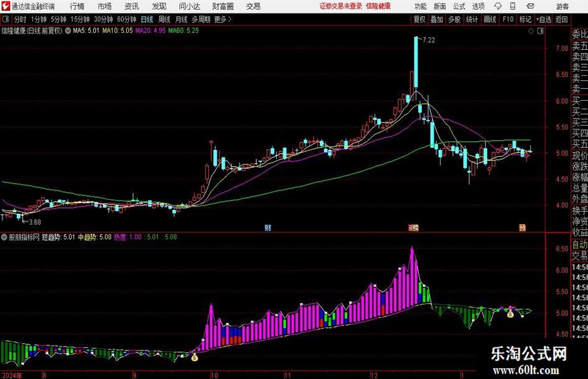Click the 预 marker near chart right
Image resolution: width=588 pixels, height=379 pixels.
[x=523, y=228]
